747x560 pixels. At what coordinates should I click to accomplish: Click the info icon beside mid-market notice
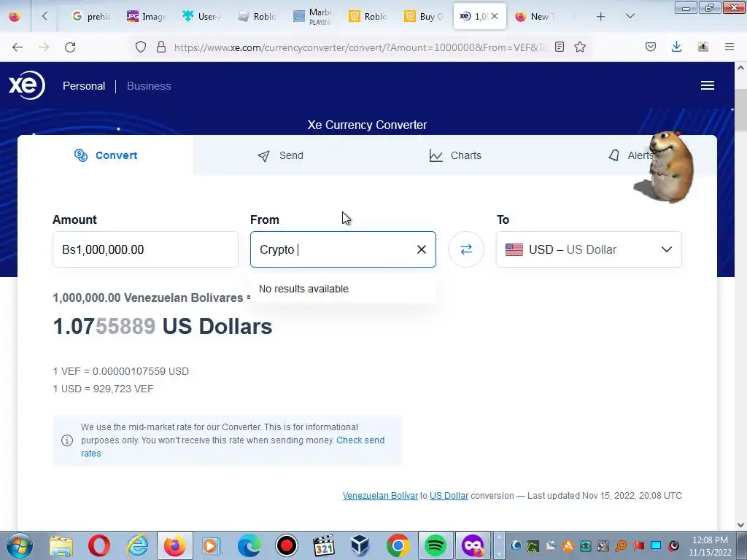click(x=67, y=440)
